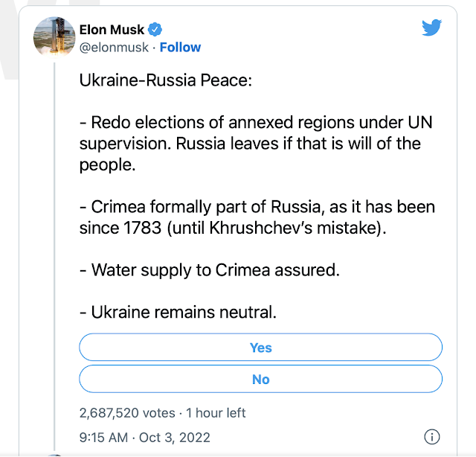476x457 pixels.
Task: Open the 9:15 AM tweet timestamp
Action: [144, 437]
